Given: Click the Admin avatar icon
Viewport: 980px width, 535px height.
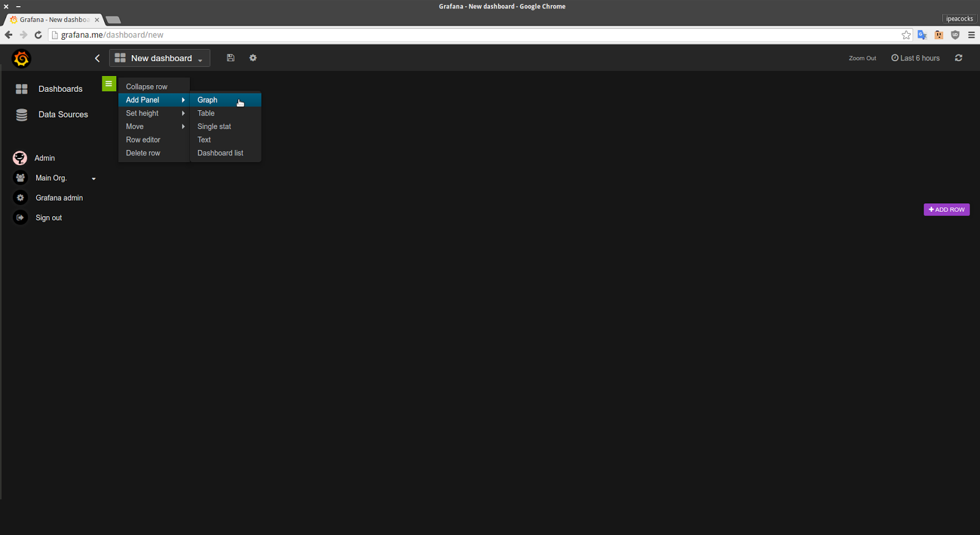Looking at the screenshot, I should [20, 158].
